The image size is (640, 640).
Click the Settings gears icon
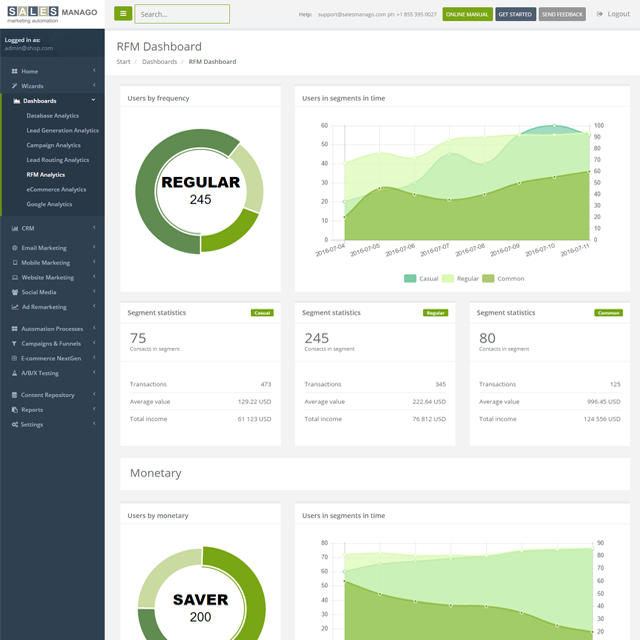click(15, 424)
